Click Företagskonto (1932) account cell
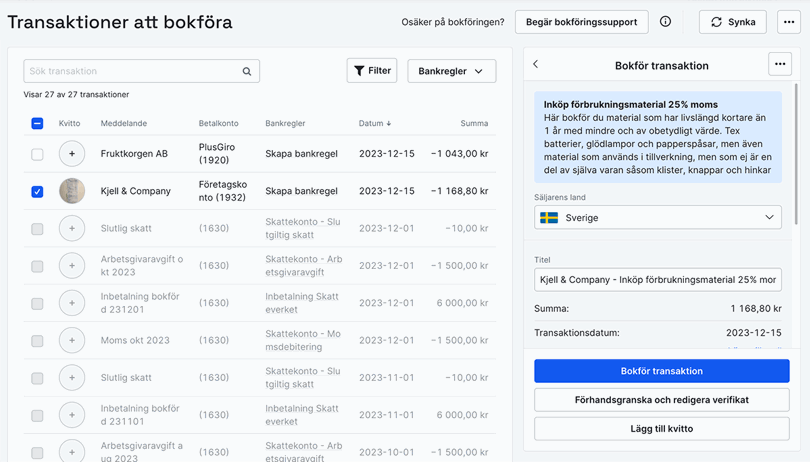Viewport: 810px width, 462px height. 223,191
